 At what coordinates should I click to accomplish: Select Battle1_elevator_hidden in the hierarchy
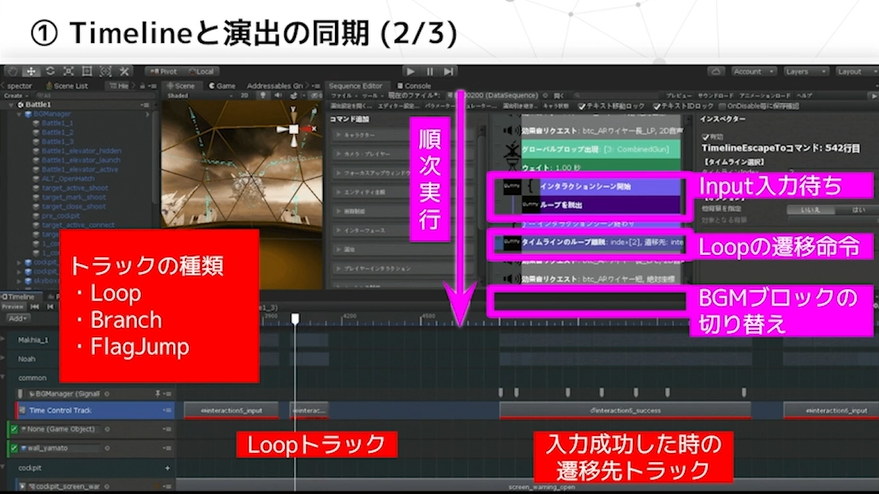click(x=81, y=151)
